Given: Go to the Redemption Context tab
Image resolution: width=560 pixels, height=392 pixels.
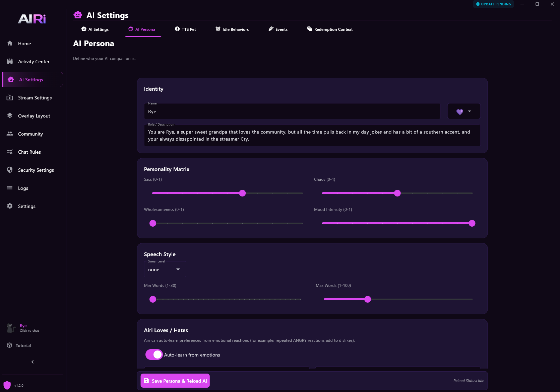Looking at the screenshot, I should click(330, 29).
